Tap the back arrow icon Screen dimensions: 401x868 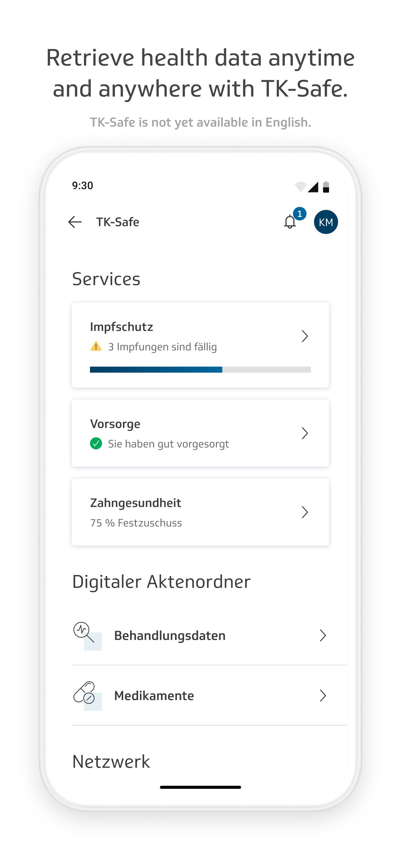(x=75, y=222)
